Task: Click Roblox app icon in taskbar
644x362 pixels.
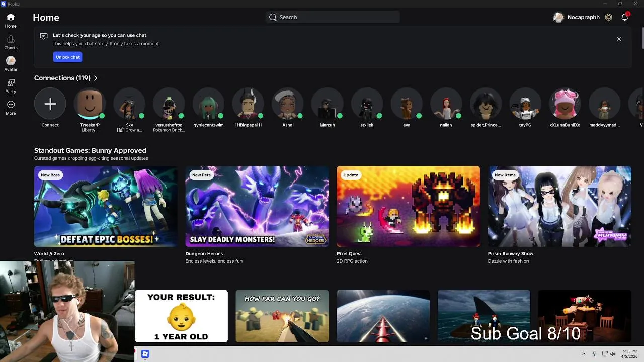Action: click(145, 354)
